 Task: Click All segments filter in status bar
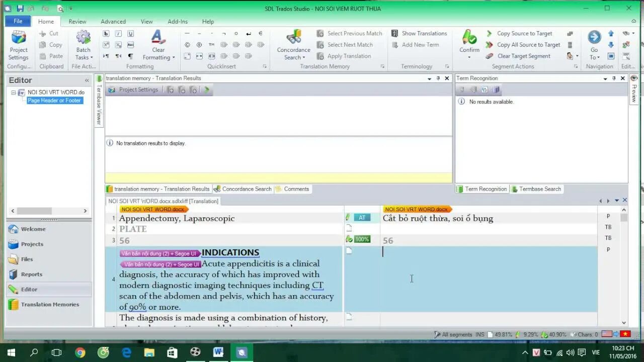click(x=453, y=334)
